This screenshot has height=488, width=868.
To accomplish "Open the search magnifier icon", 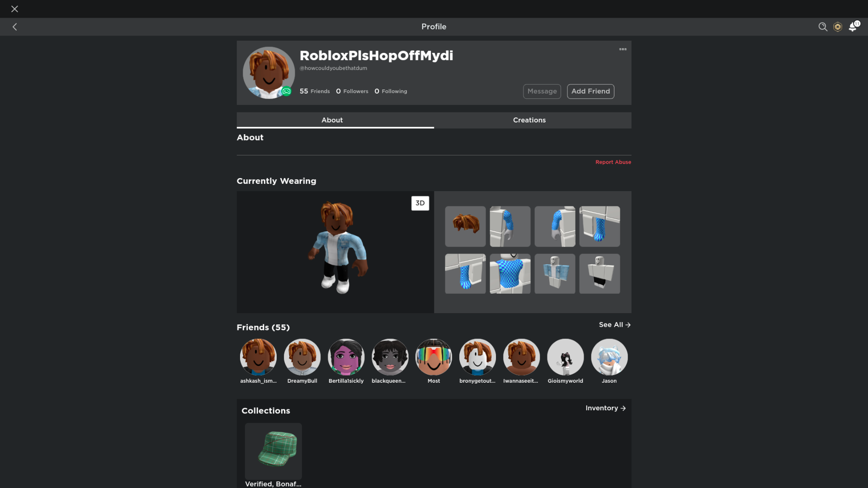I will click(823, 27).
